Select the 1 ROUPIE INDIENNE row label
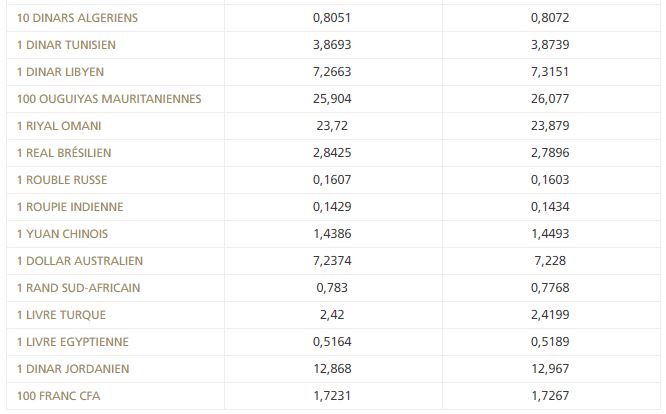The image size is (666, 414). [x=70, y=207]
